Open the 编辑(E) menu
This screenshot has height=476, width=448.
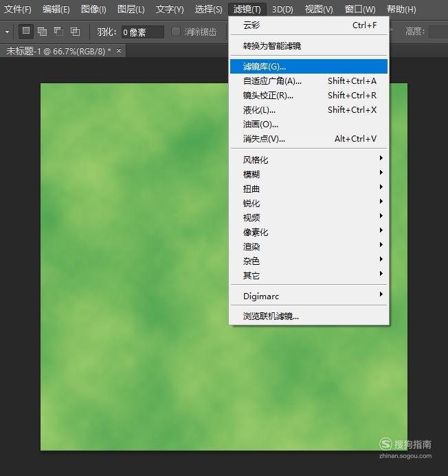pyautogui.click(x=56, y=10)
